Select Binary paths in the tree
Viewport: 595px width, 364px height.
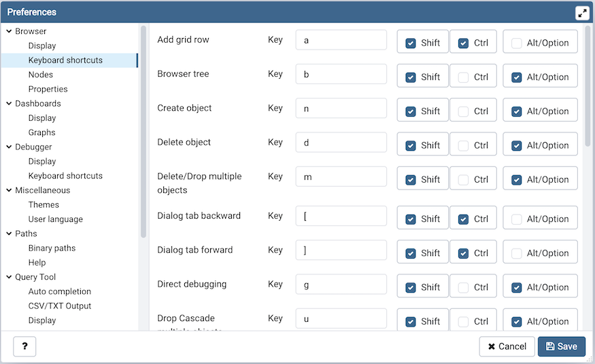pos(52,248)
